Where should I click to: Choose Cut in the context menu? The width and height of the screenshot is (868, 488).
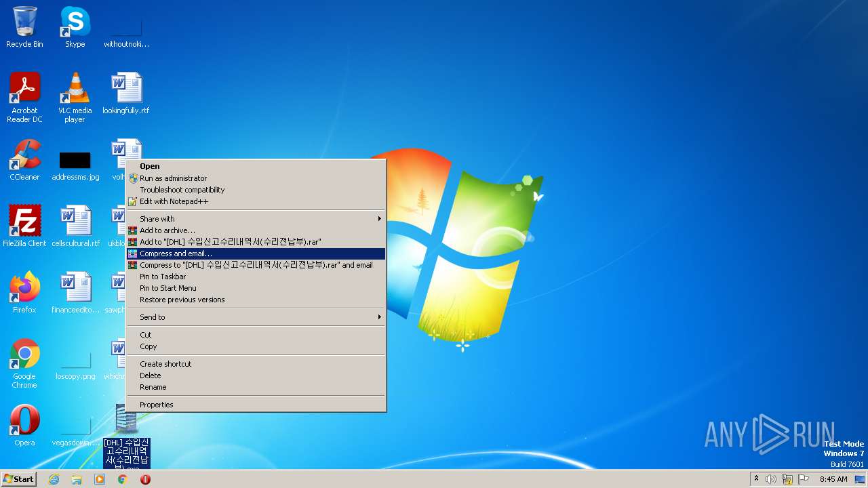click(x=256, y=335)
